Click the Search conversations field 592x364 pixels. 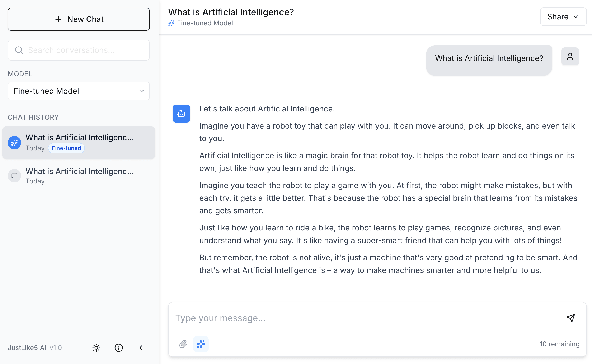click(x=79, y=50)
